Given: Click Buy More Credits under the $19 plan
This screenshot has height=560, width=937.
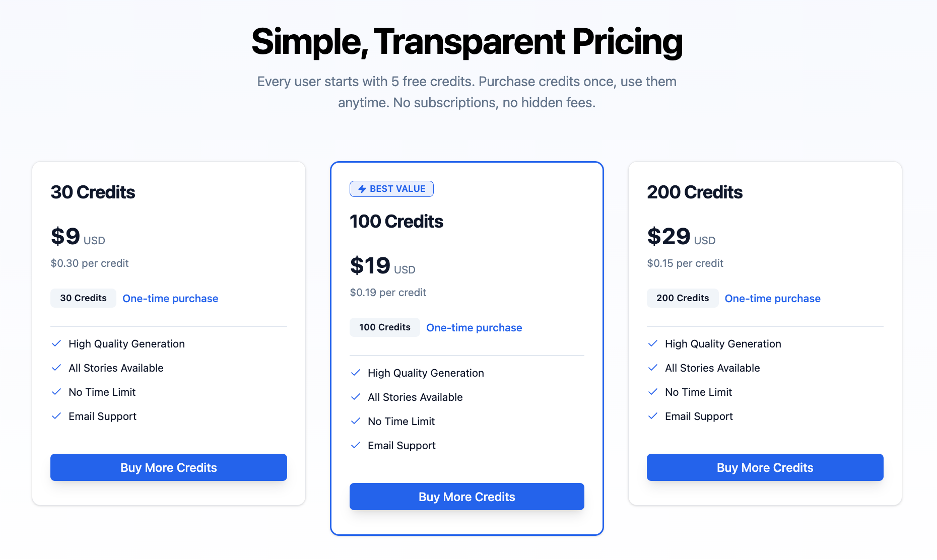Looking at the screenshot, I should pos(466,497).
